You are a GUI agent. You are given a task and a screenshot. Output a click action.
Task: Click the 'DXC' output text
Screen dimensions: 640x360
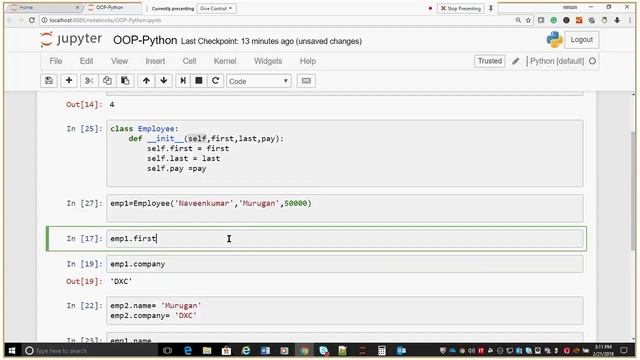[x=121, y=281]
